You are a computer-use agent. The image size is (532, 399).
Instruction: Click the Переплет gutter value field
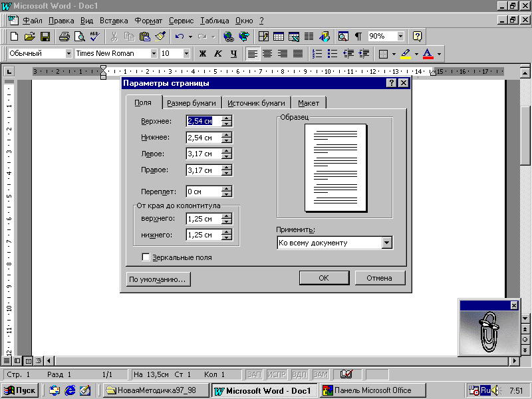click(x=203, y=192)
